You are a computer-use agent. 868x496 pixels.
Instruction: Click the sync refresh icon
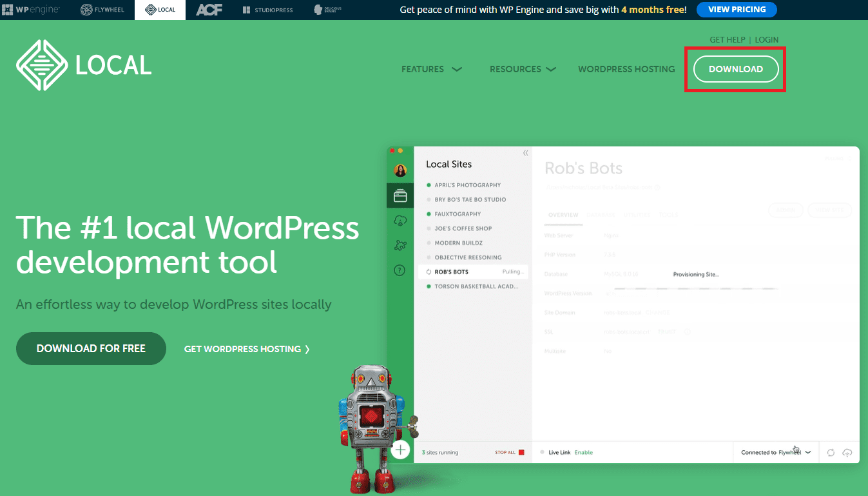pyautogui.click(x=831, y=453)
